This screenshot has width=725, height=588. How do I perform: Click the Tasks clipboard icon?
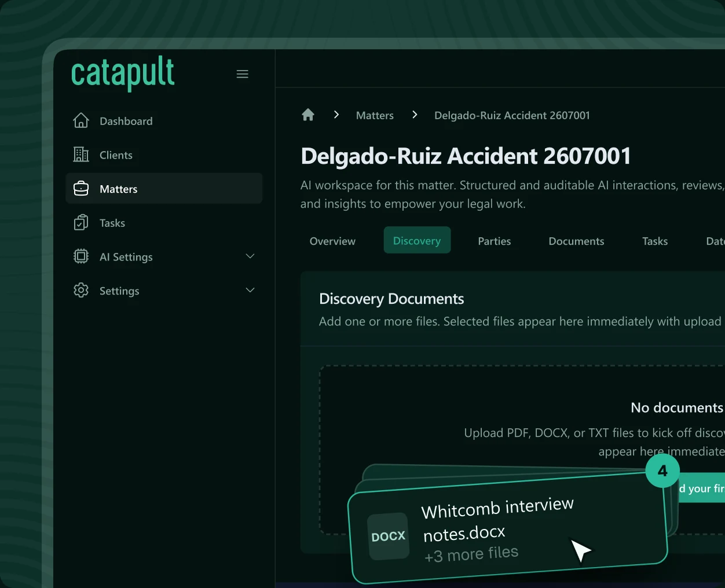click(x=81, y=223)
